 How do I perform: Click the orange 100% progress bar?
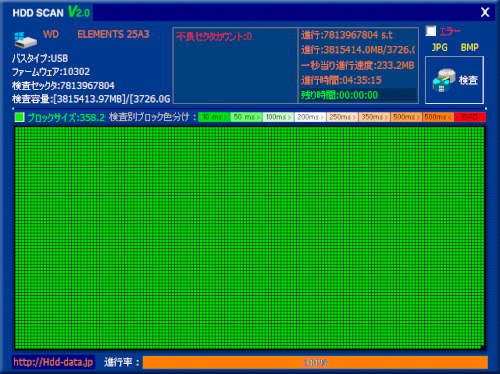pos(315,362)
